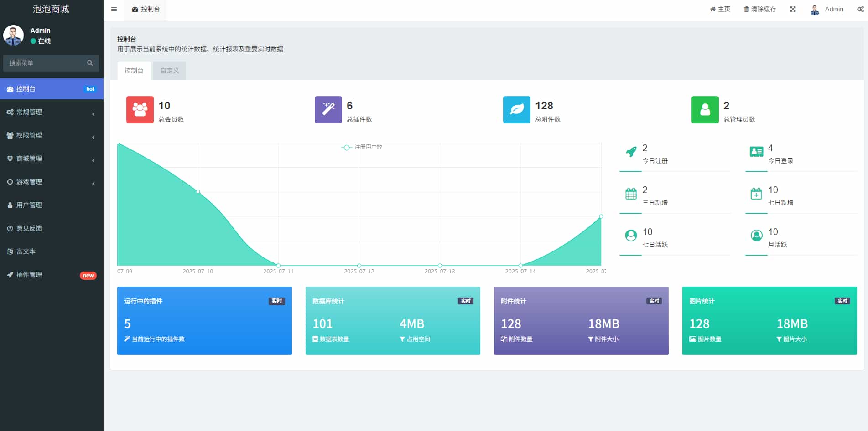Select the 控制台 tab in the top bar
Viewport: 868px width, 431px height.
[x=145, y=9]
